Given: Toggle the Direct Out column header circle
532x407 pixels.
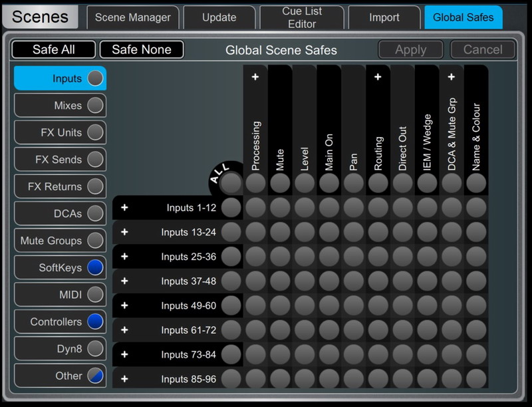Looking at the screenshot, I should tap(402, 183).
